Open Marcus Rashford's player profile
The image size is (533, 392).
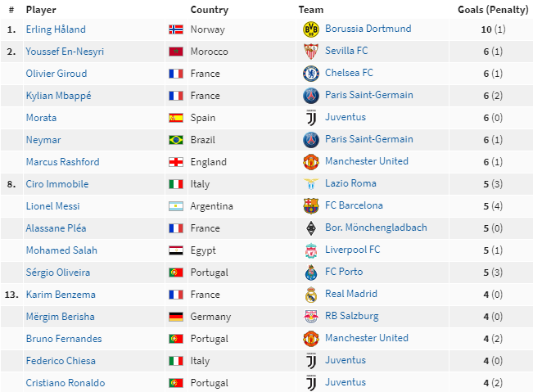(x=62, y=162)
